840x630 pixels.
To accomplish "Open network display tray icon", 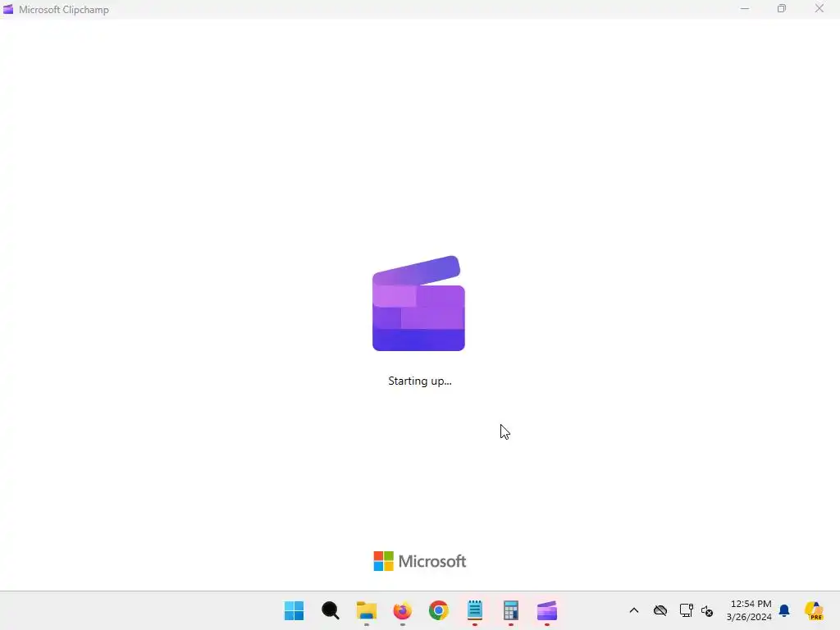I will pos(687,610).
